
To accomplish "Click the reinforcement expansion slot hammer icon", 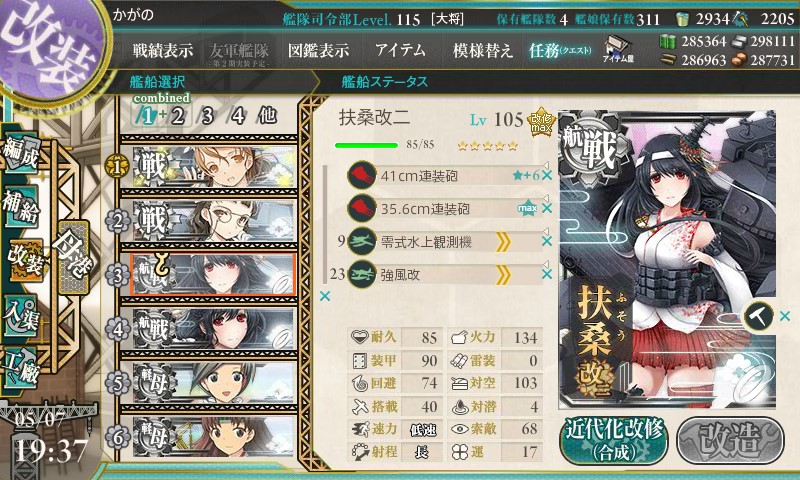I will (758, 316).
